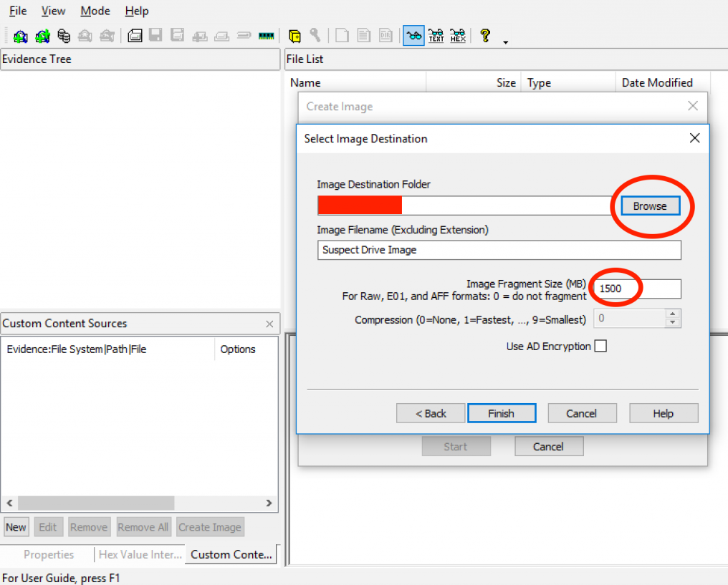The image size is (728, 585).
Task: Open the Image Mounting toolbar icon
Action: (x=64, y=36)
